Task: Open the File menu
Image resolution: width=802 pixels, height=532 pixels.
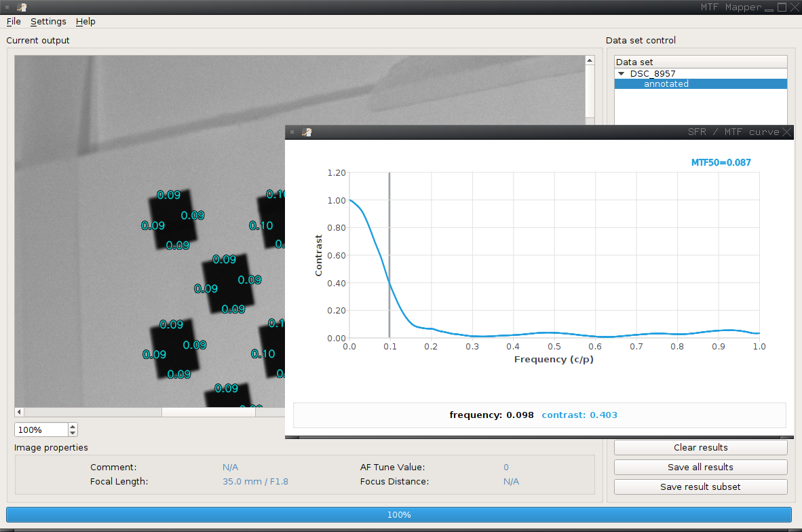Action: 13,21
